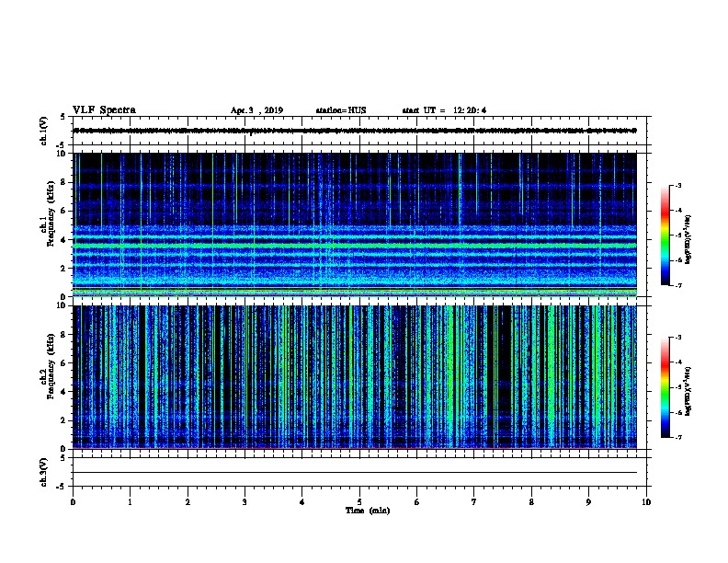The width and height of the screenshot is (728, 563).
Task: Click the "ch.1(V)" axis label
Action: coord(43,131)
